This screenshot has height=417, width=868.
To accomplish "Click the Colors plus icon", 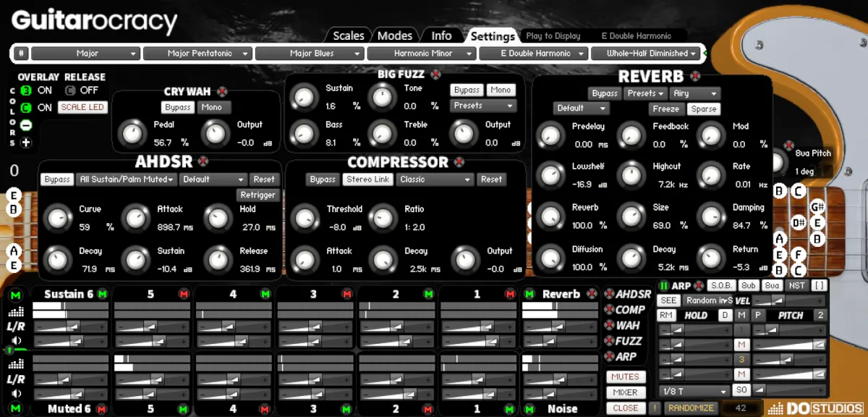I will [26, 142].
